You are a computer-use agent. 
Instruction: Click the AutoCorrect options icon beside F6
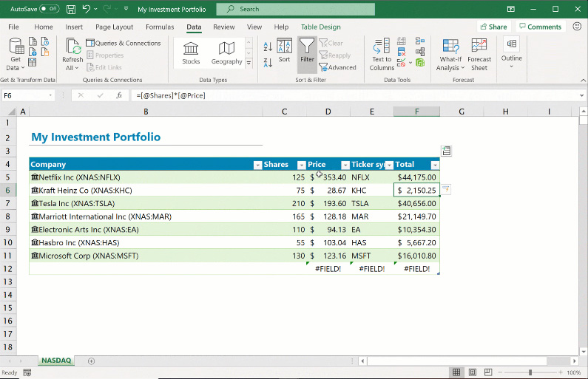[x=446, y=189]
